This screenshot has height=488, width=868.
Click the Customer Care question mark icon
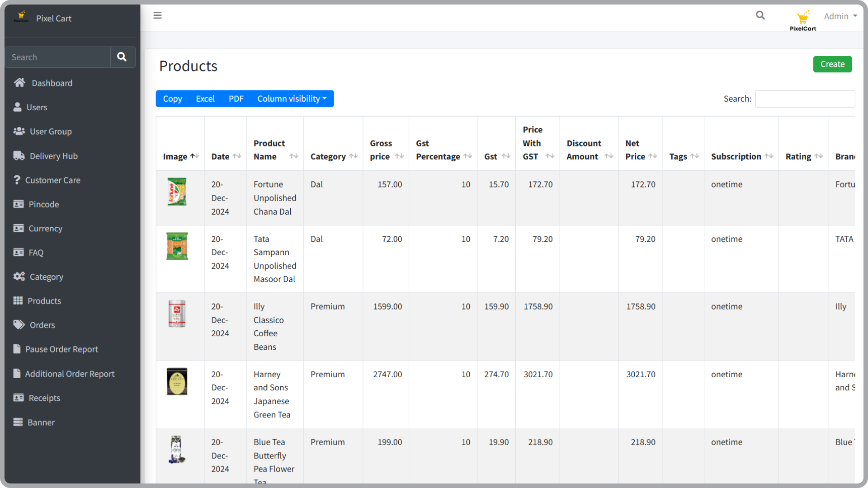click(17, 180)
